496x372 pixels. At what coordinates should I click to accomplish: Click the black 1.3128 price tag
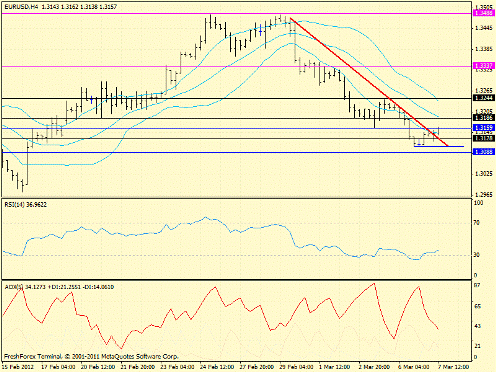point(483,138)
